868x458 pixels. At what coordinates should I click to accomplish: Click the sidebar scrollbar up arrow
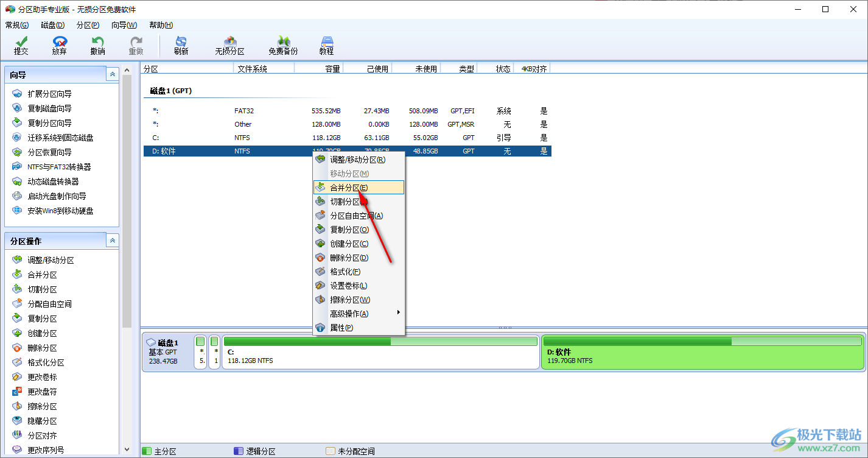tap(127, 71)
